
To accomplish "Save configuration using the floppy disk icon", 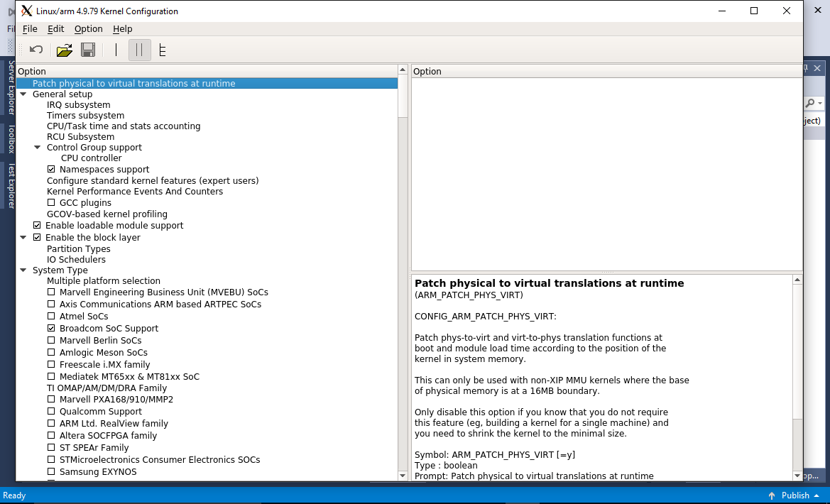I will tap(88, 50).
